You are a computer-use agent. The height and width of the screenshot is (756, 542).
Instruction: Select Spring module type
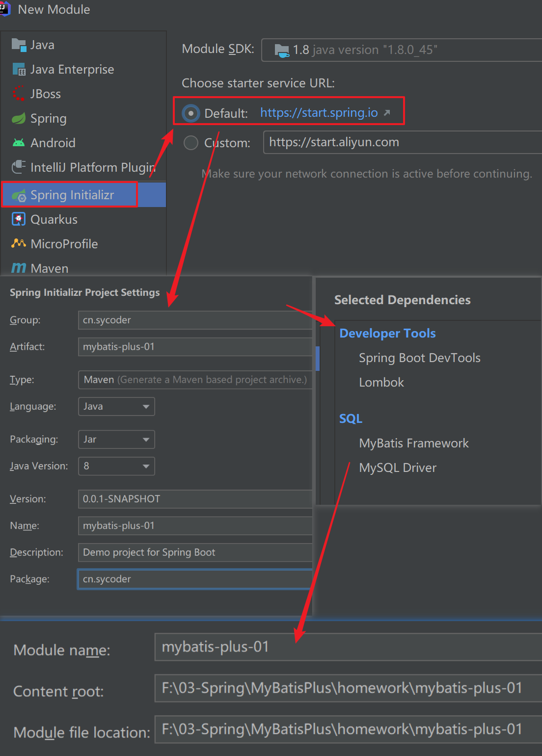tap(83, 118)
